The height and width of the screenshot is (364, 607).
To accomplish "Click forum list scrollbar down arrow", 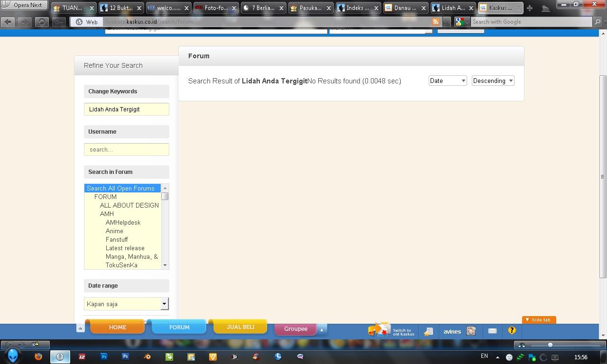I will 165,265.
